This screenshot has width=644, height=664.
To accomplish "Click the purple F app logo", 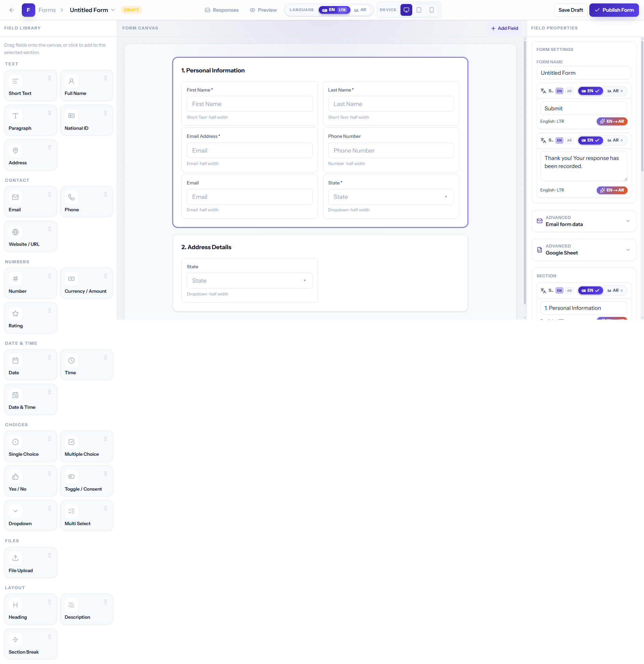I will point(29,10).
